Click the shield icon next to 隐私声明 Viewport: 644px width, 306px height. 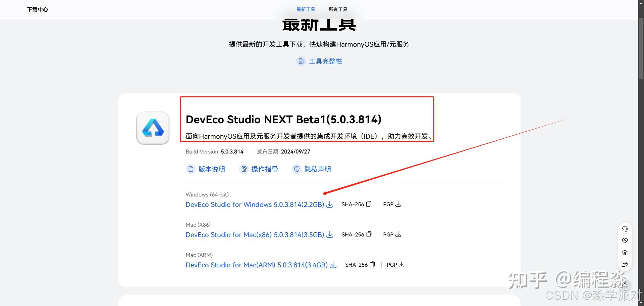(297, 169)
